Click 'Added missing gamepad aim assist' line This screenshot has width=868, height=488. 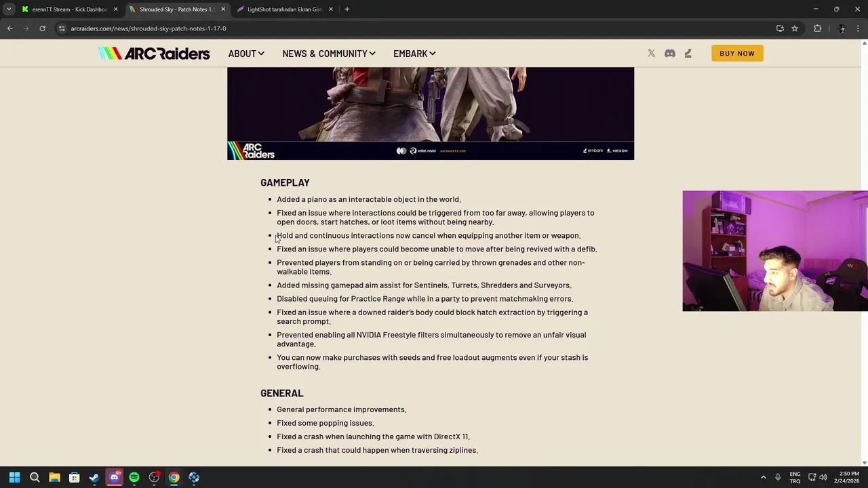[x=424, y=285]
